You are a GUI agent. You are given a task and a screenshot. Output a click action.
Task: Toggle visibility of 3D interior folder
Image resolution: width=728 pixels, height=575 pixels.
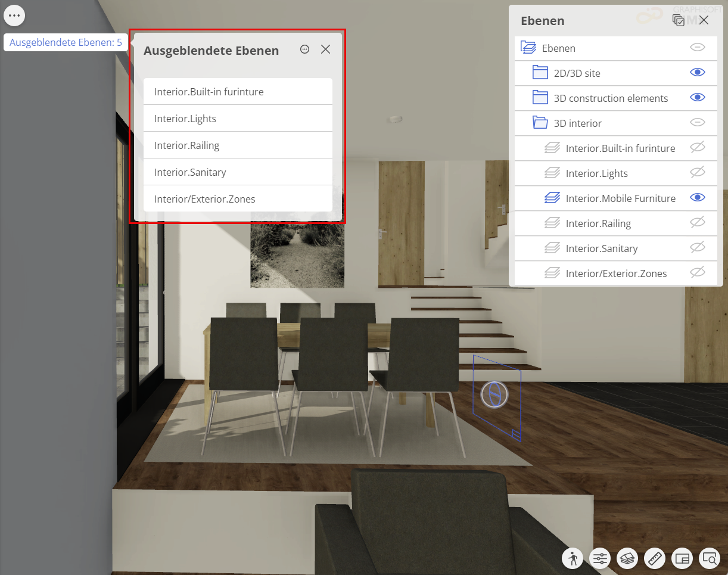698,123
